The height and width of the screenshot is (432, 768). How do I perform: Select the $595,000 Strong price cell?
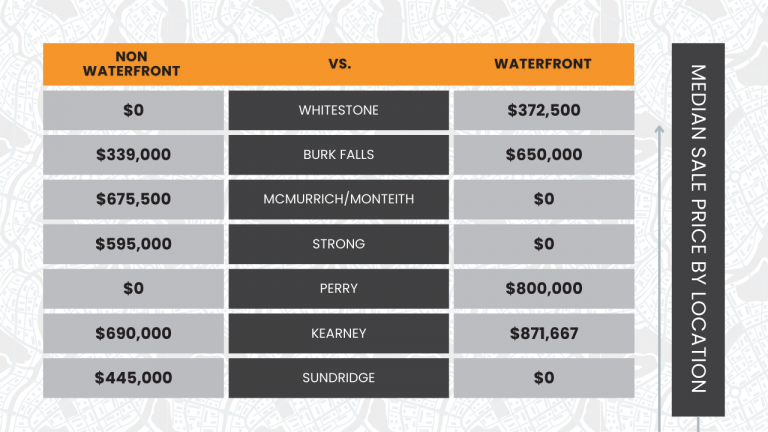pyautogui.click(x=133, y=244)
